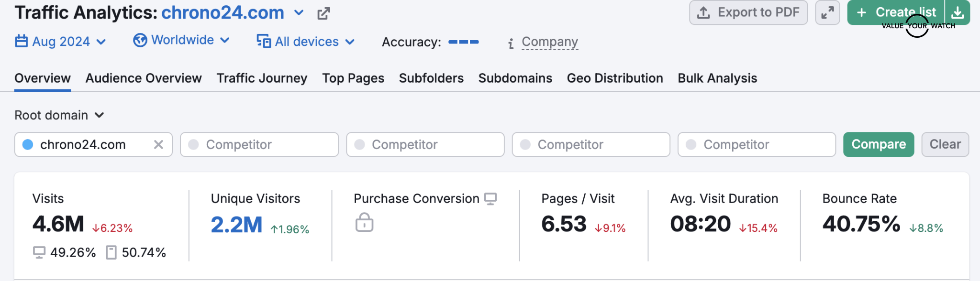Click the desktop traffic share icon
This screenshot has width=980, height=281.
pos(39,252)
